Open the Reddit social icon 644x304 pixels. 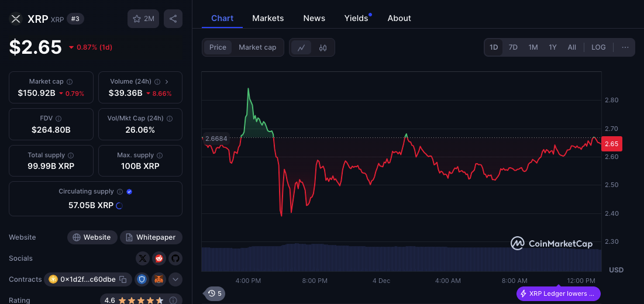coord(159,258)
